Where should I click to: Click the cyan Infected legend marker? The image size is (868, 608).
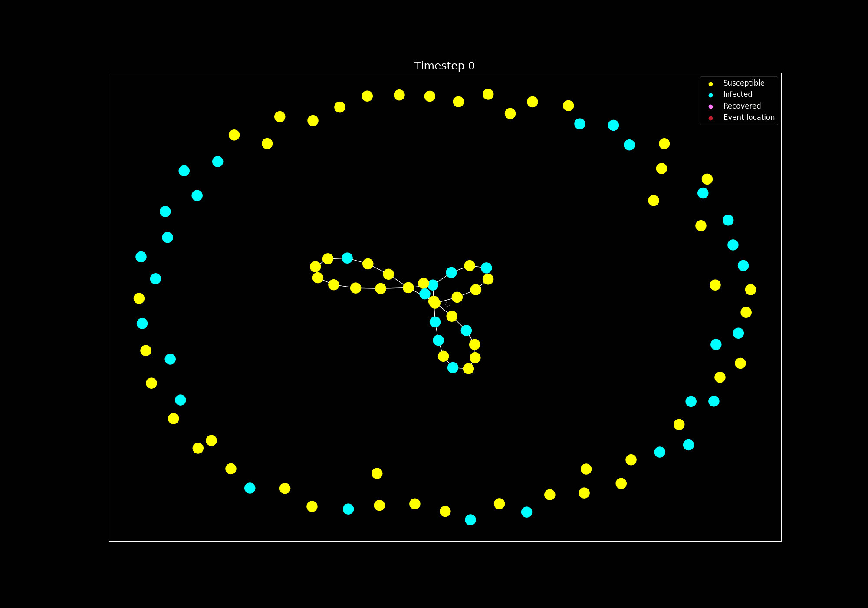(710, 95)
